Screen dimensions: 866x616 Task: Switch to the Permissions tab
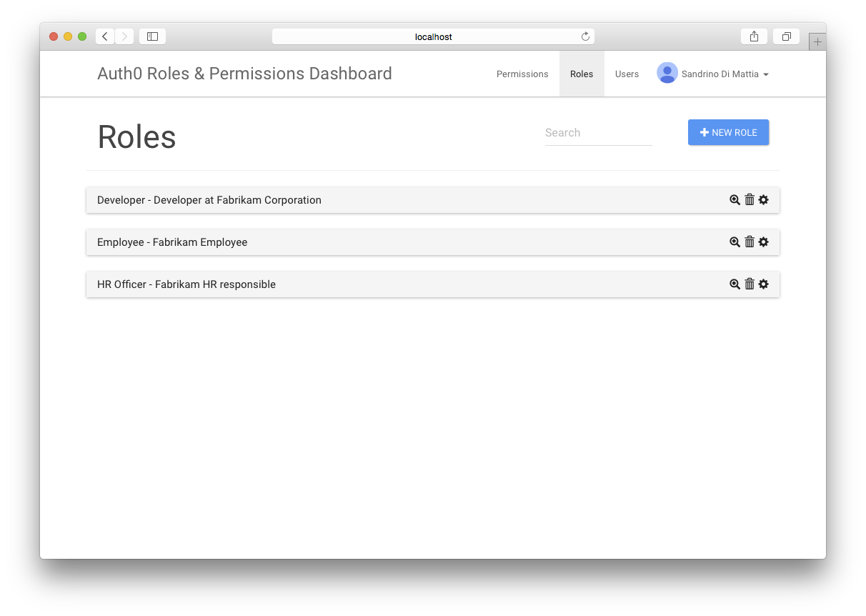522,74
